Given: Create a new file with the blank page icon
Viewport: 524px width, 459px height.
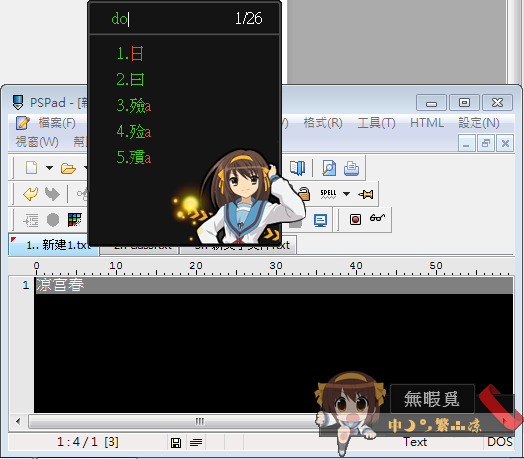Looking at the screenshot, I should [x=31, y=167].
